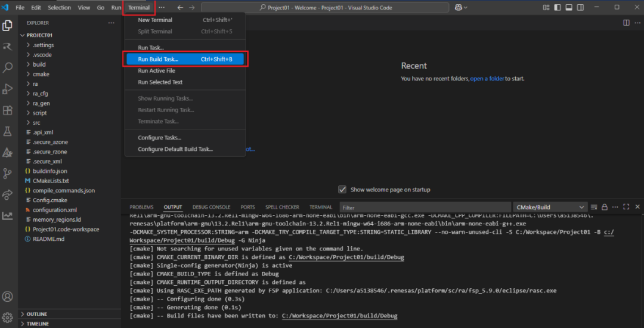Open the CMake/Build output channel dropdown
The image size is (644, 328).
550,208
